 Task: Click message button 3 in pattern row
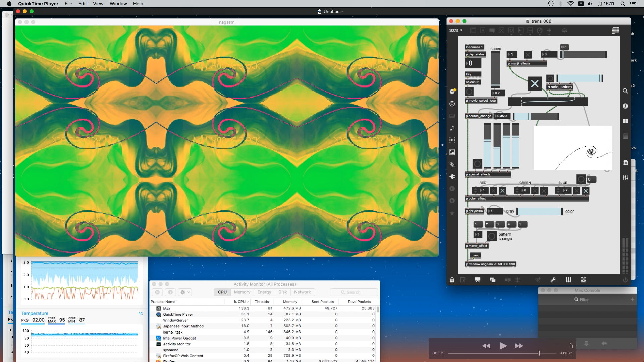pyautogui.click(x=499, y=224)
